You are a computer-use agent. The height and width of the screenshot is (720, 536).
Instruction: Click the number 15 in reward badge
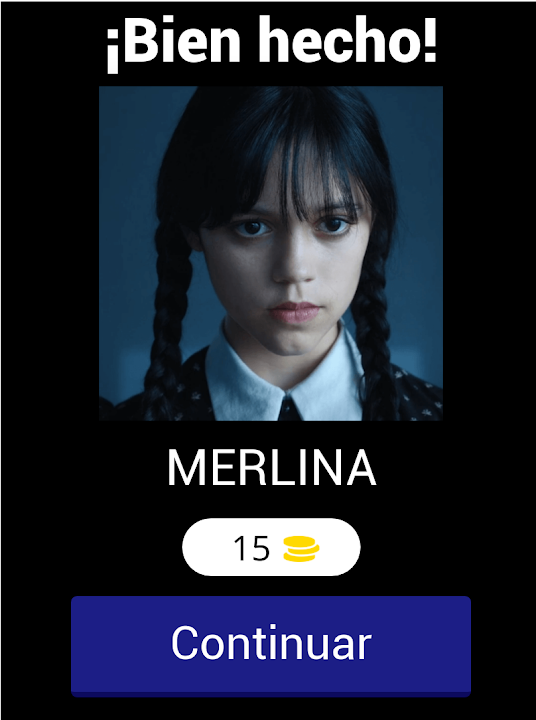click(x=251, y=549)
